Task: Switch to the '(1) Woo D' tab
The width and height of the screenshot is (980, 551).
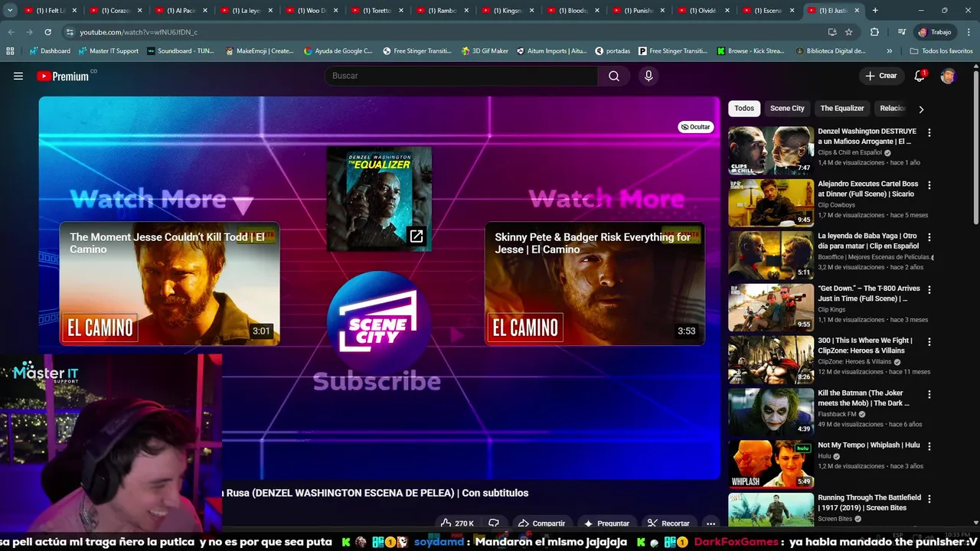Action: pyautogui.click(x=312, y=11)
